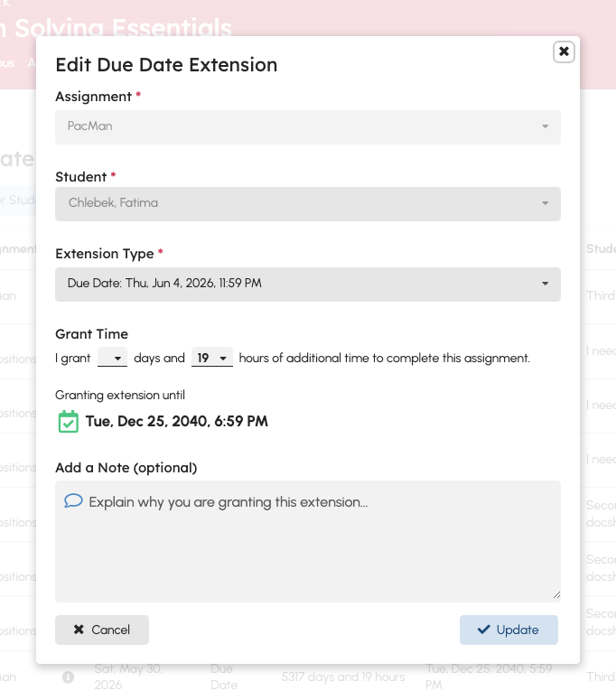The width and height of the screenshot is (616, 700).
Task: Open the days dropdown in Grant Time
Action: click(112, 358)
